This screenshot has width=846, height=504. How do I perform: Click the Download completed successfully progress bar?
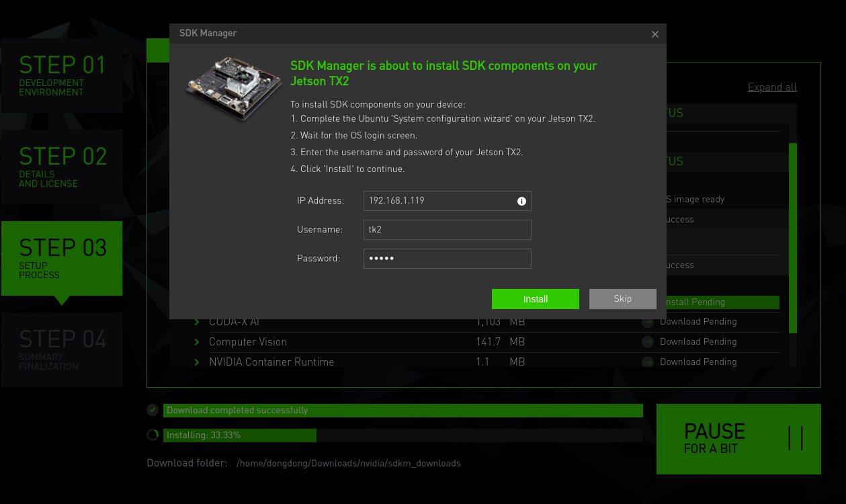tap(403, 411)
